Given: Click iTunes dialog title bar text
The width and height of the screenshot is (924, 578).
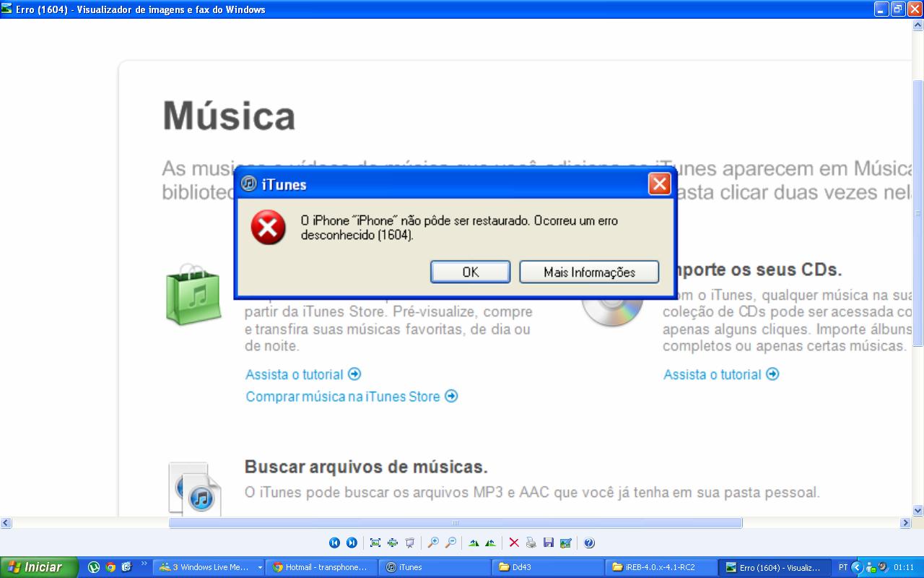Looking at the screenshot, I should tap(284, 185).
